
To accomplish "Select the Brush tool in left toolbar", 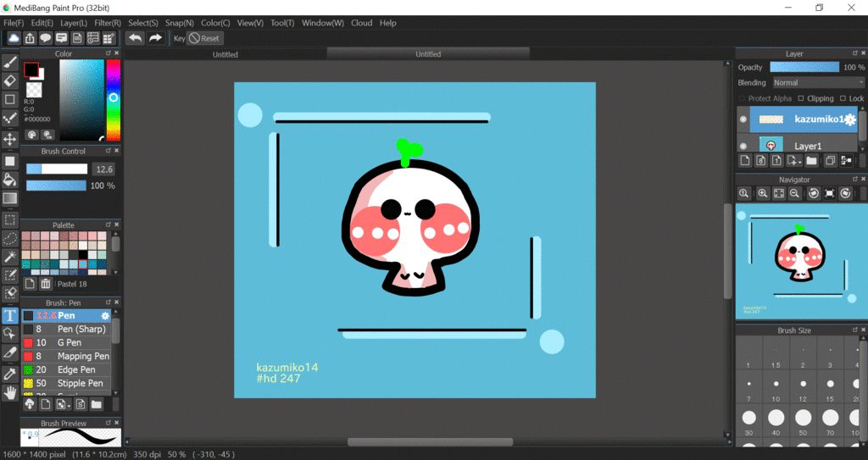I will [x=9, y=63].
